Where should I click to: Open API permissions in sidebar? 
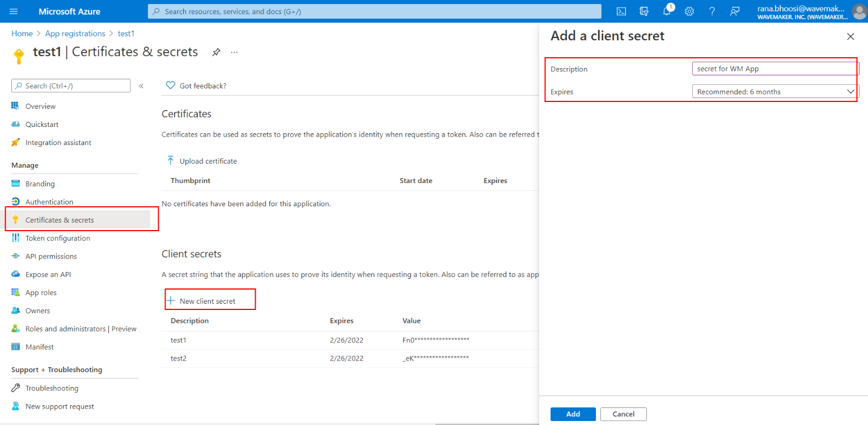[x=51, y=256]
